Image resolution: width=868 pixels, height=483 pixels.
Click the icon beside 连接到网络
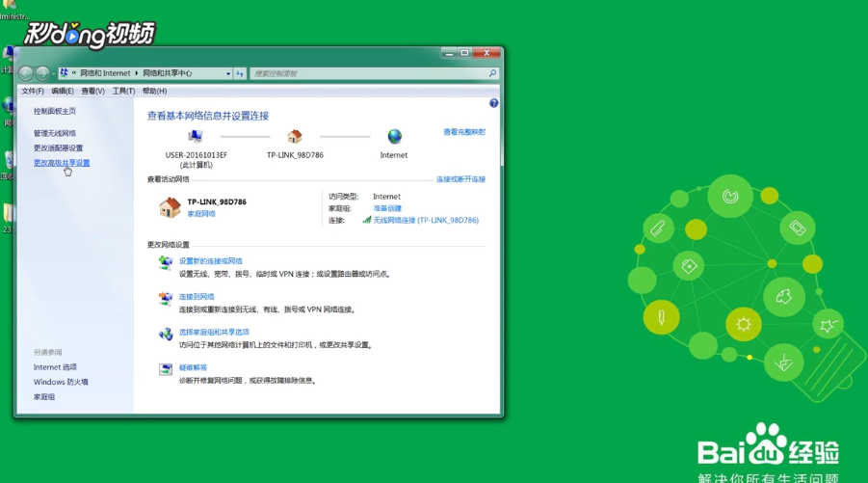point(165,299)
